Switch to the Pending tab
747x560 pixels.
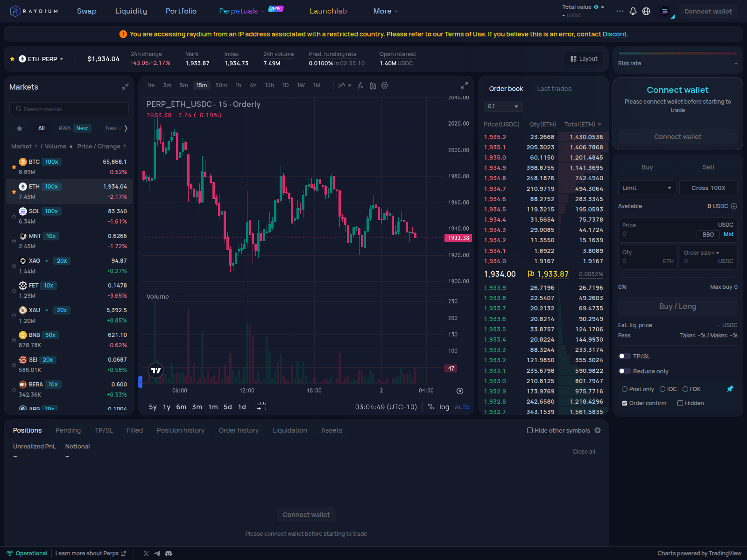tap(68, 430)
